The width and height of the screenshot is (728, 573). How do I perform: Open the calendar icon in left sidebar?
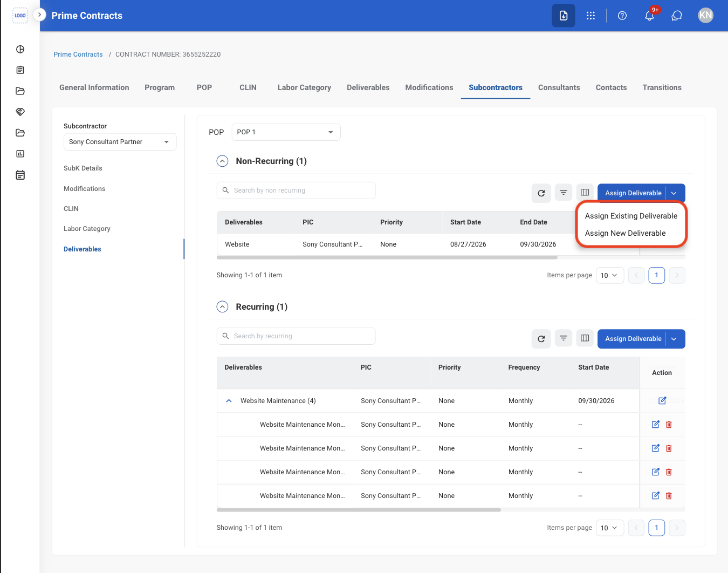point(20,175)
